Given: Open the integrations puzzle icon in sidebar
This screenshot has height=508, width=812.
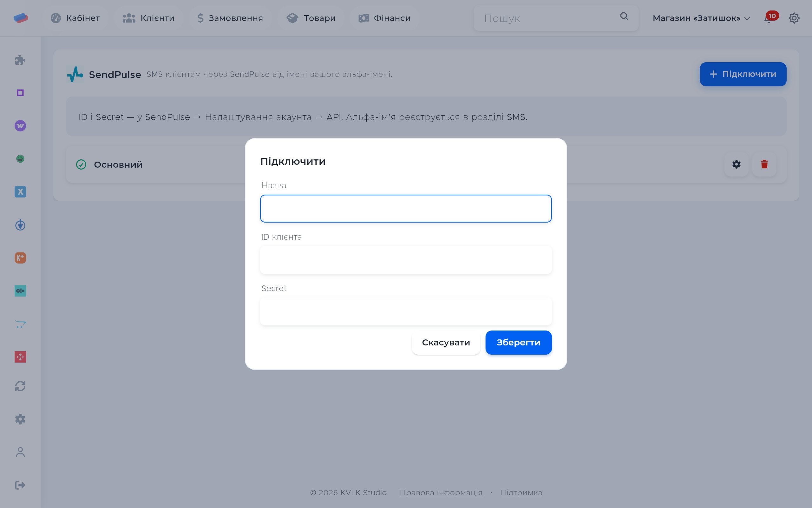Looking at the screenshot, I should pos(20,60).
